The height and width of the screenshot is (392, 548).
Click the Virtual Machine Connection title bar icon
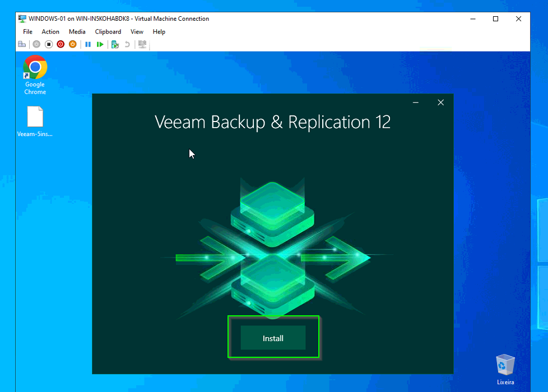pyautogui.click(x=22, y=19)
